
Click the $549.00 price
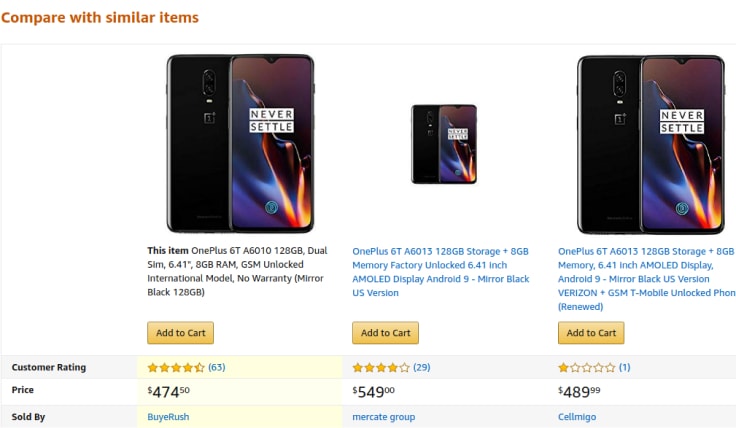[x=374, y=391]
